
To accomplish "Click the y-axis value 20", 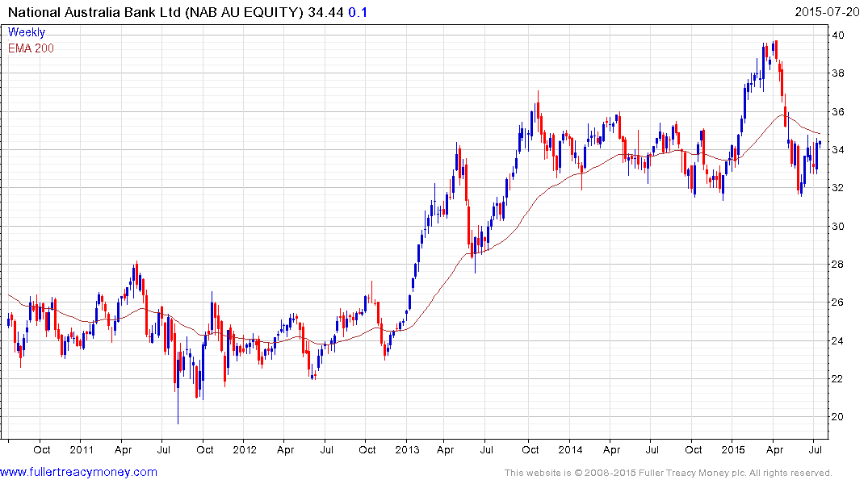I will [x=837, y=417].
